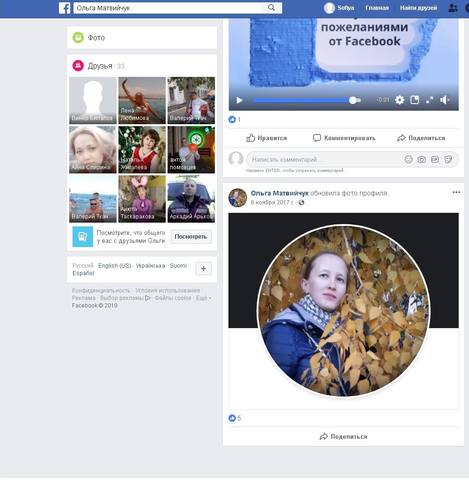The height and width of the screenshot is (480, 469).
Task: Play the Facebook greeting video
Action: tap(239, 100)
